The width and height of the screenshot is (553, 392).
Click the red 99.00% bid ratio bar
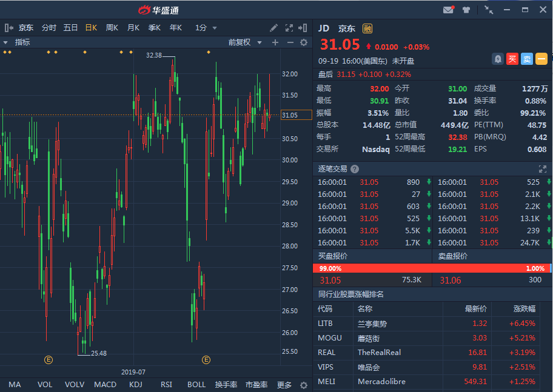click(431, 268)
